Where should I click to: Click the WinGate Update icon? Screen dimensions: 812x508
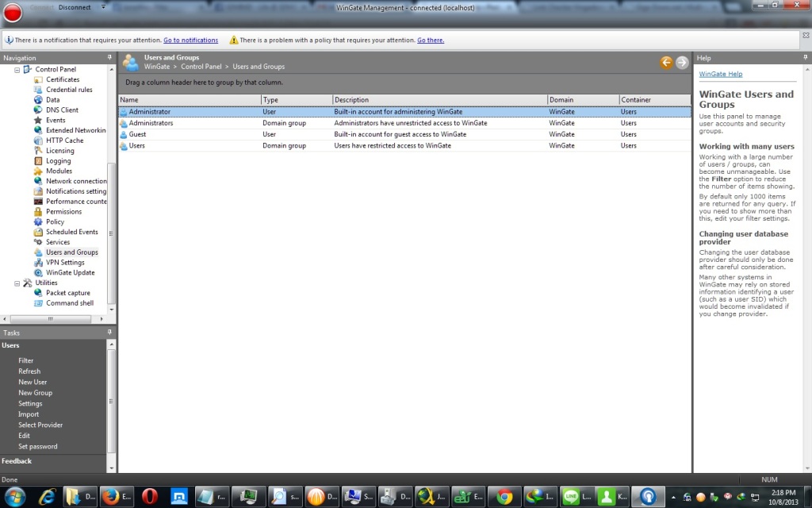coord(38,273)
